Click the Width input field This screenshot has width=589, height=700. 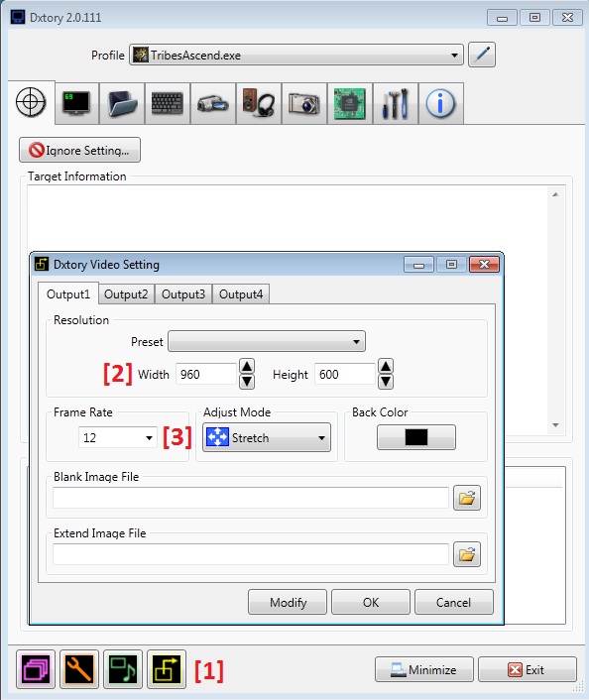pos(206,374)
